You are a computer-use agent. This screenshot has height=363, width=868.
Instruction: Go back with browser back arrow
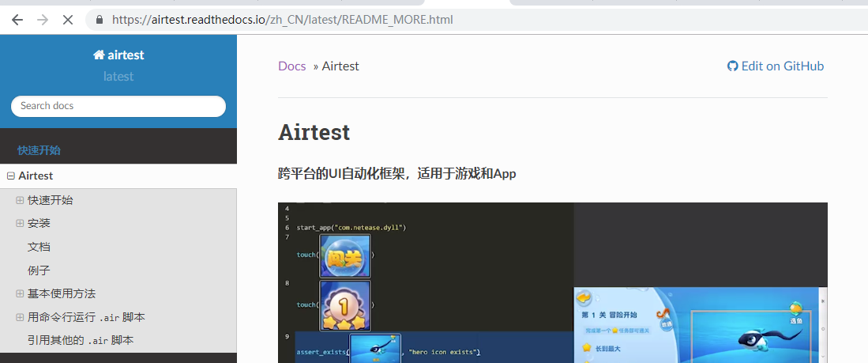click(x=17, y=20)
